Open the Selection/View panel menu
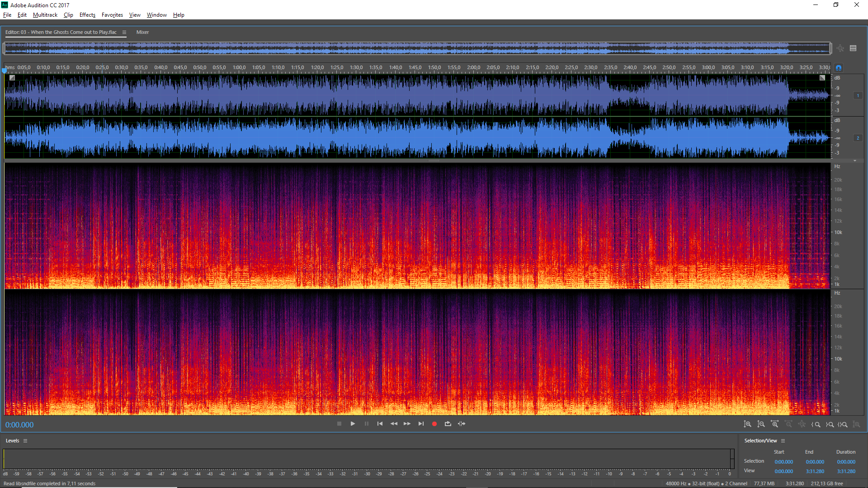The height and width of the screenshot is (488, 868). 783,441
